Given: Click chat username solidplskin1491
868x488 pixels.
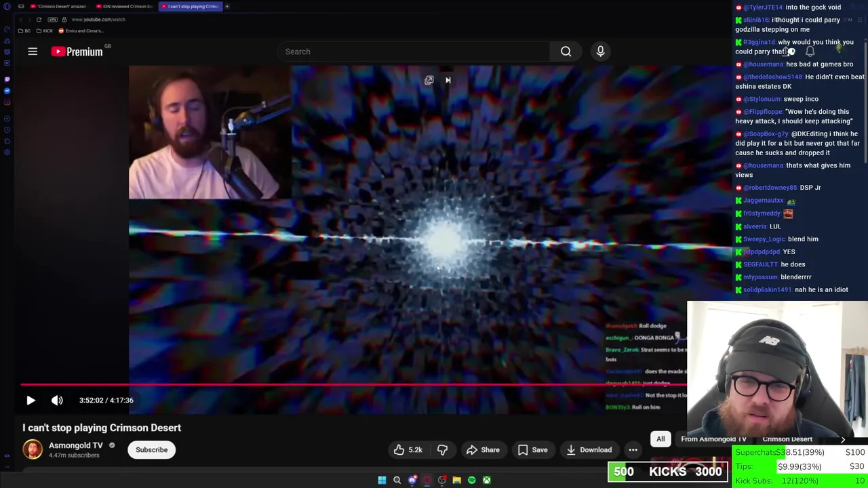Looking at the screenshot, I should coord(767,290).
